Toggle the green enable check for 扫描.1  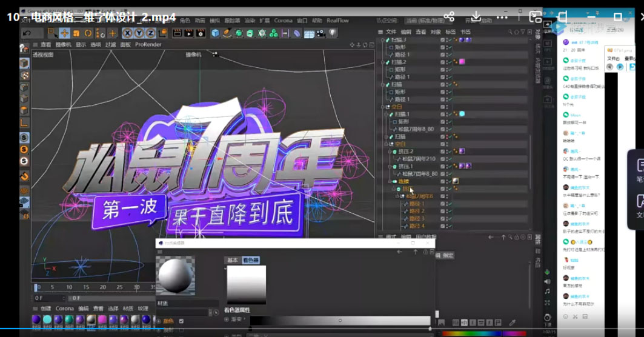point(450,114)
